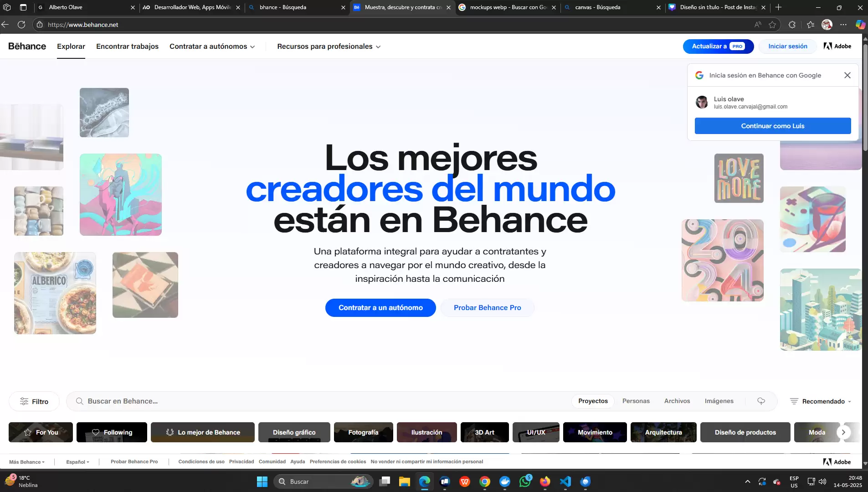Open browser extensions puzzle icon
Image resolution: width=868 pixels, height=492 pixels.
792,25
